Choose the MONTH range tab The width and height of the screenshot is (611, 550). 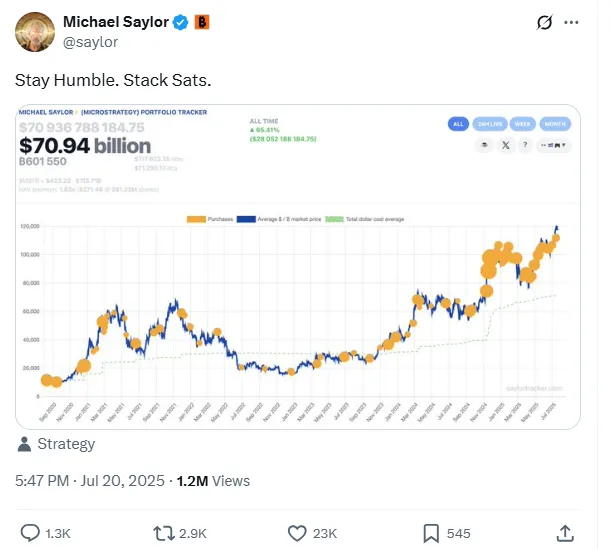553,125
